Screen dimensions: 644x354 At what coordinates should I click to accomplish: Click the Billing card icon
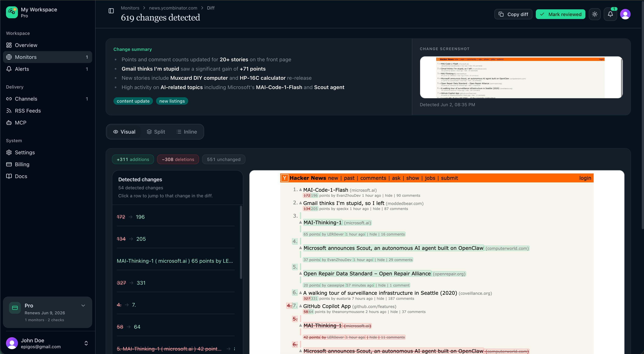[9, 164]
